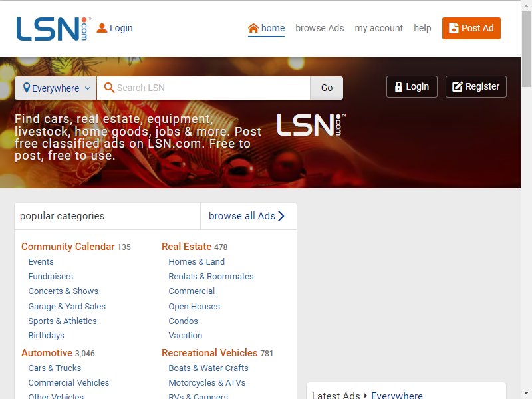Open Commercial Vehicles subcategory
The image size is (532, 399).
click(68, 383)
